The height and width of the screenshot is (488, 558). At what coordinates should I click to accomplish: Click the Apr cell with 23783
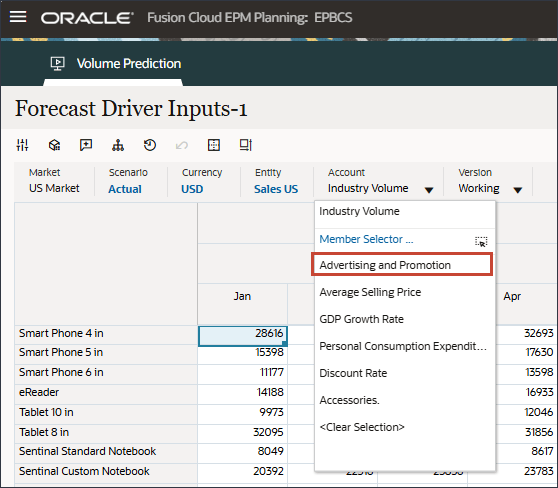[x=527, y=473]
